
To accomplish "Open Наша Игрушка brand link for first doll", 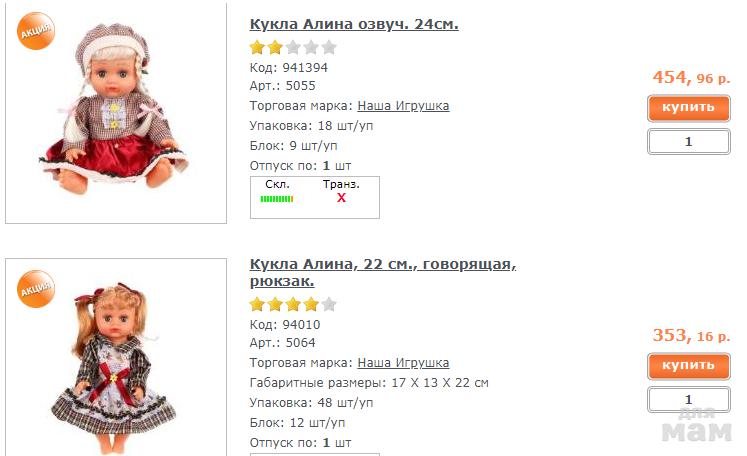I will click(403, 106).
